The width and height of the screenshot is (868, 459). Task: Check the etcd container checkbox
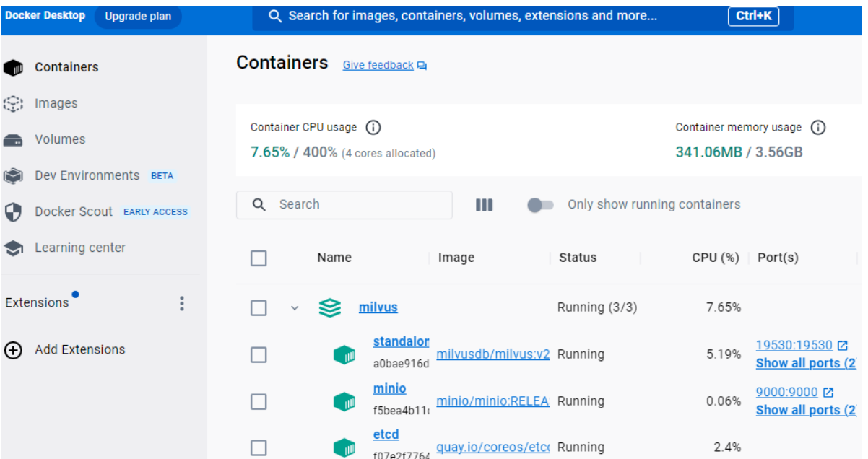[259, 448]
